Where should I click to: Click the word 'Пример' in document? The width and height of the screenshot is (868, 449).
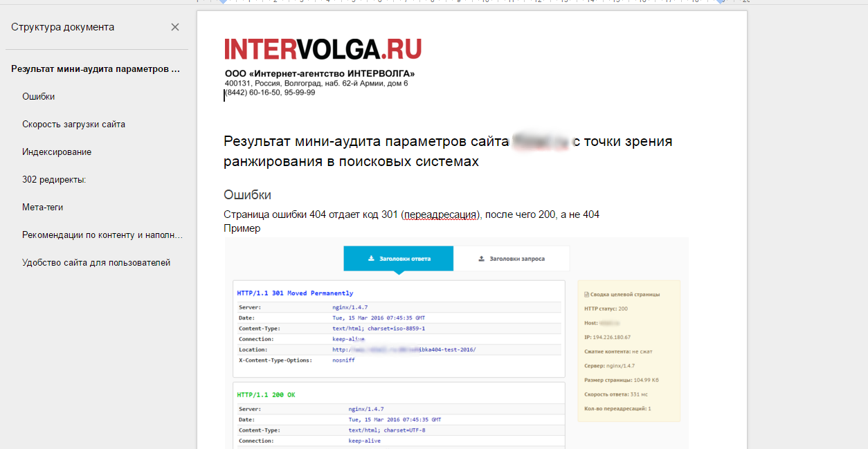tap(242, 228)
